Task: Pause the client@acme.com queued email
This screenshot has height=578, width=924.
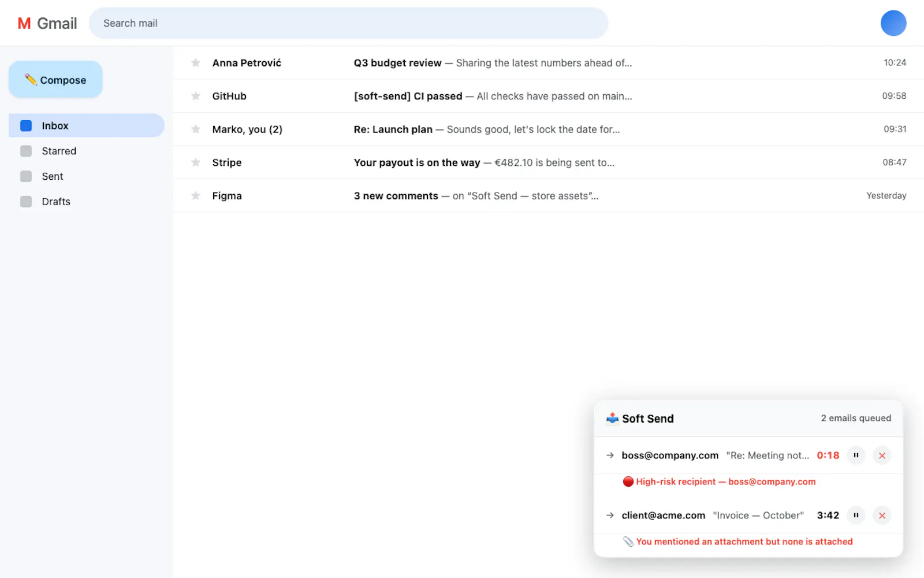Action: (856, 515)
